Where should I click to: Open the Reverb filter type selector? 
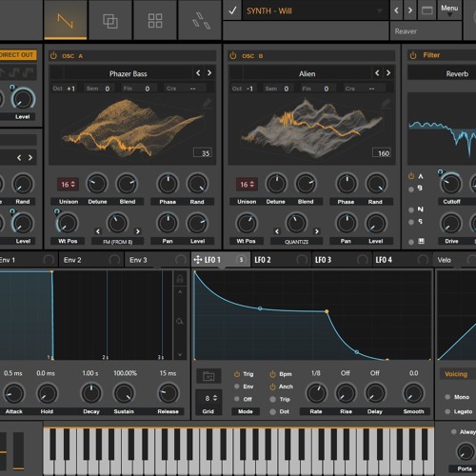457,73
